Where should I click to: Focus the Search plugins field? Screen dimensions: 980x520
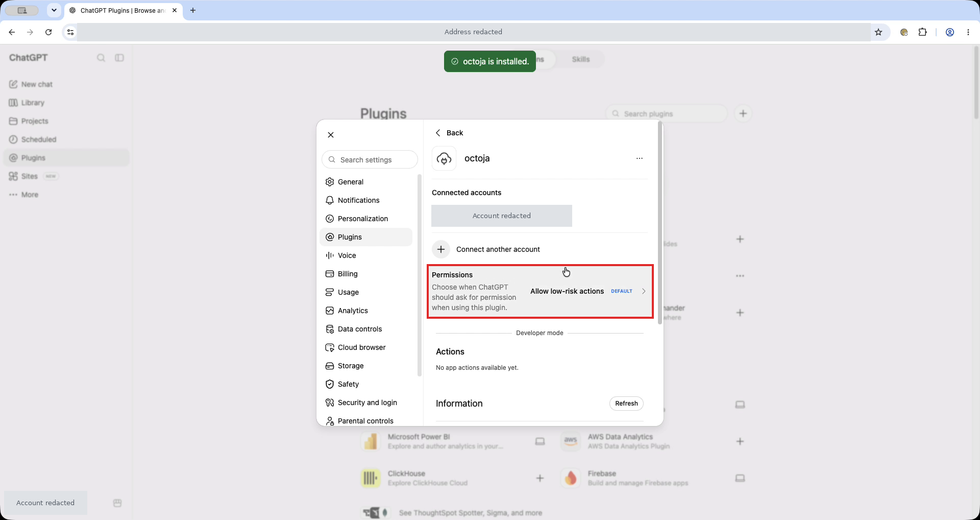pyautogui.click(x=666, y=113)
